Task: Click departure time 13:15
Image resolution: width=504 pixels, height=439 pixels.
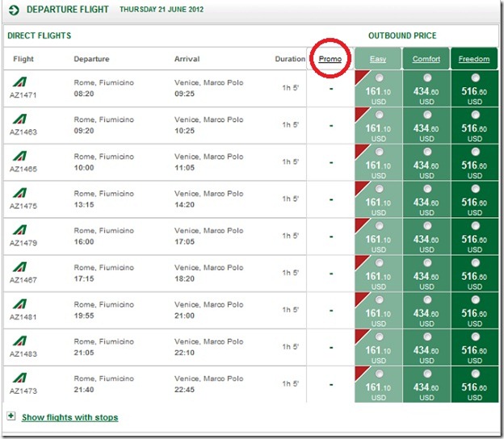Action: (84, 204)
